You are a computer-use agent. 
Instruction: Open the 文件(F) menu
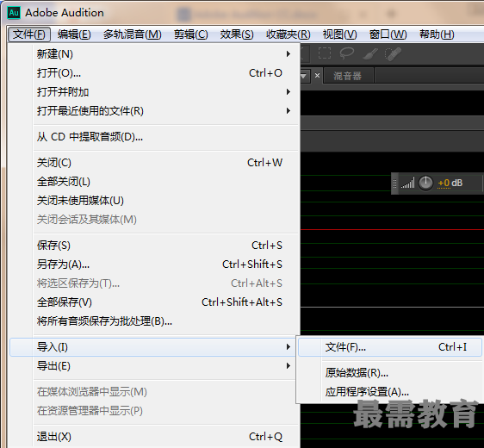tap(29, 34)
